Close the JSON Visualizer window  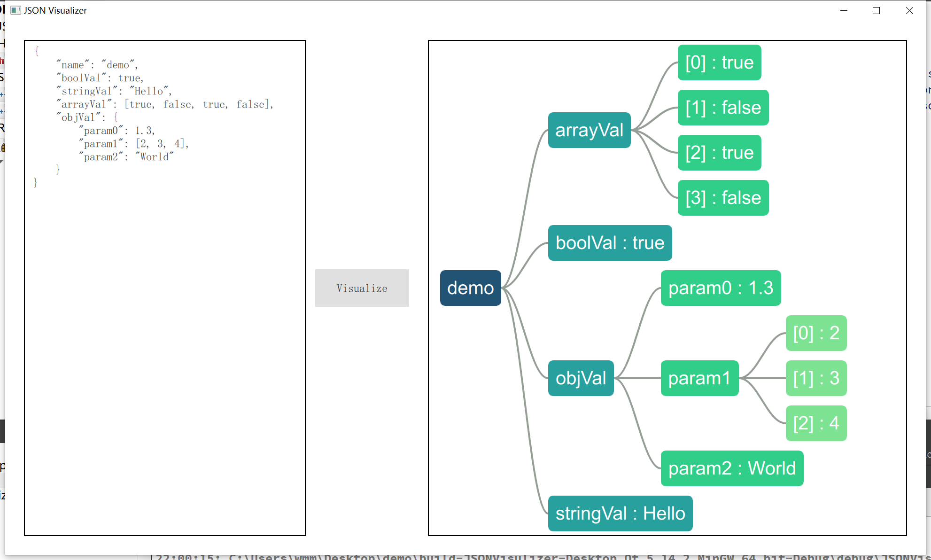click(909, 10)
